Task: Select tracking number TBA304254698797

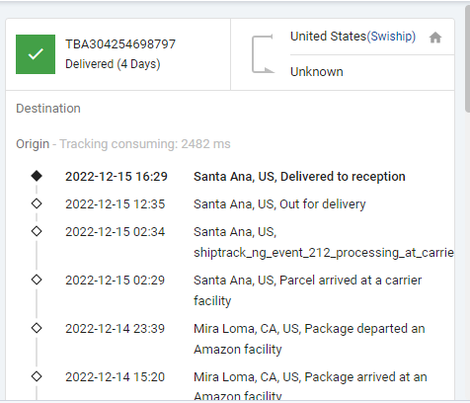Action: 120,44
